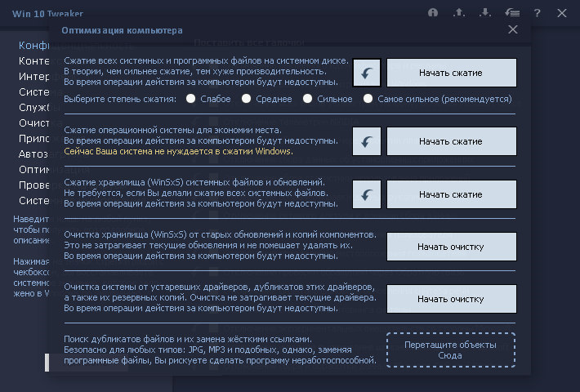The image size is (580, 392).
Task: Select the Сильное compression level
Action: point(307,99)
